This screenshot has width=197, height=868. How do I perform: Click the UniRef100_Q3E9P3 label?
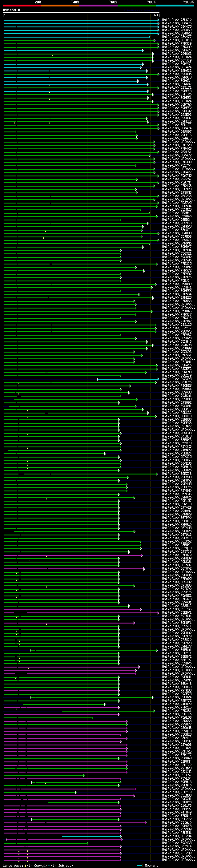(x=177, y=189)
